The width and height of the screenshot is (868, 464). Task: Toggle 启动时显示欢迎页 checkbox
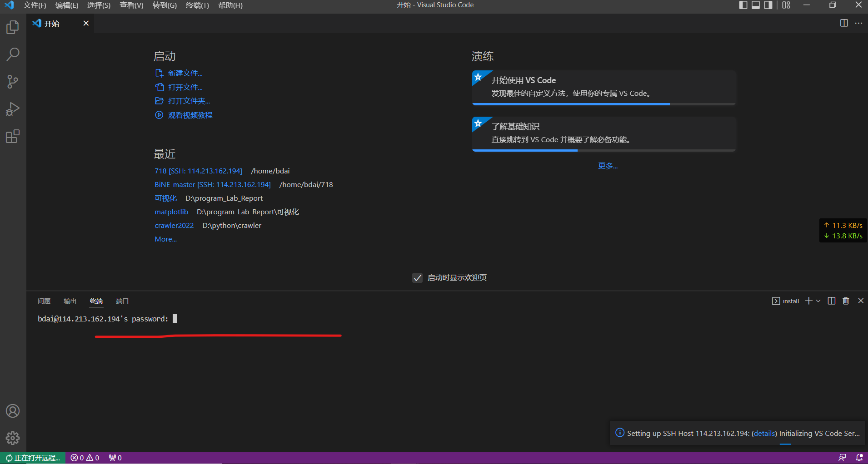pos(417,278)
